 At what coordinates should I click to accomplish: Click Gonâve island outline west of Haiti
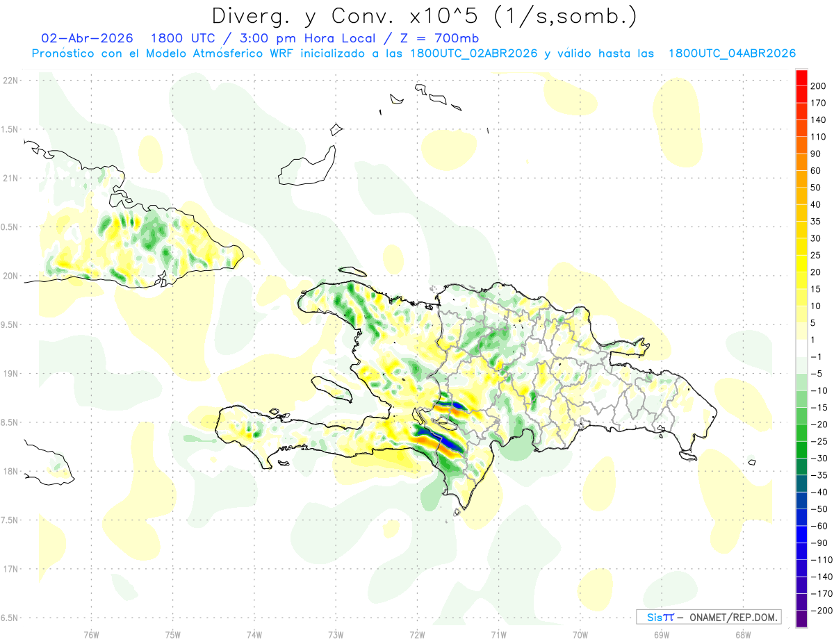pos(332,389)
